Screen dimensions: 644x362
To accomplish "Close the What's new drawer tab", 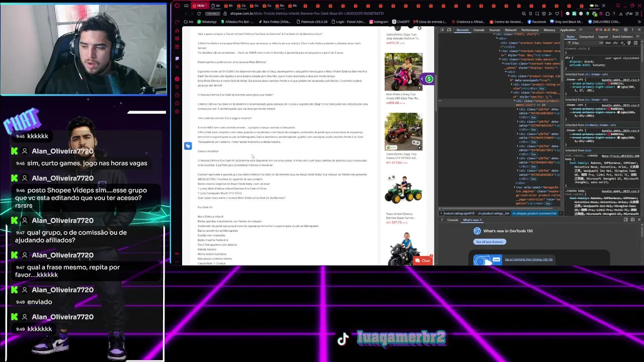I will (x=481, y=220).
